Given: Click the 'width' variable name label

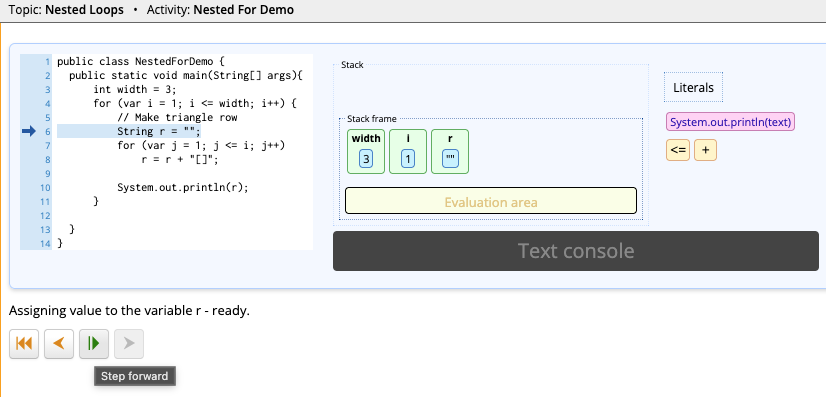Looking at the screenshot, I should tap(366, 138).
